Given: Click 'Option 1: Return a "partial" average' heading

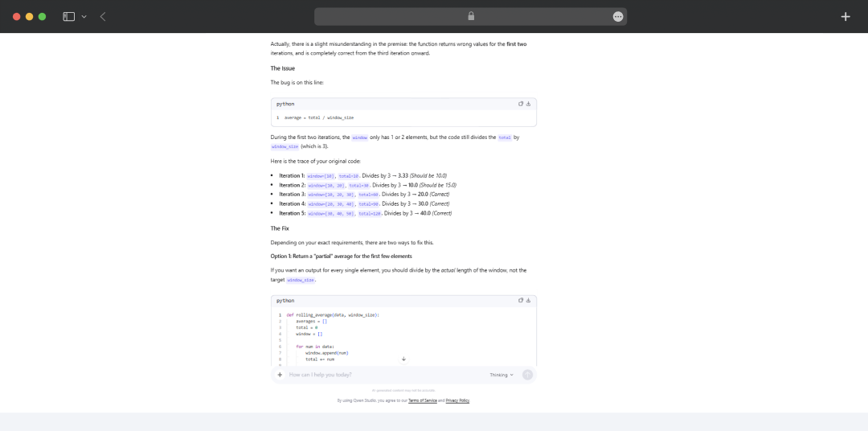Looking at the screenshot, I should (341, 257).
